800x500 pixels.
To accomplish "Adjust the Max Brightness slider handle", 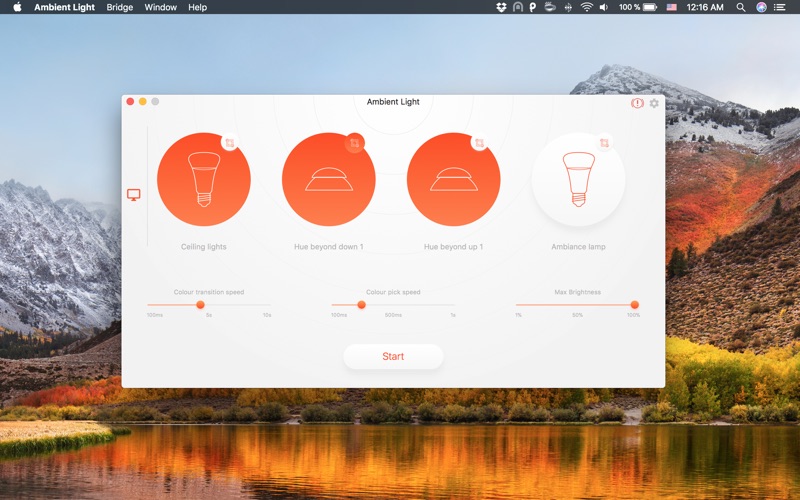I will (x=635, y=305).
